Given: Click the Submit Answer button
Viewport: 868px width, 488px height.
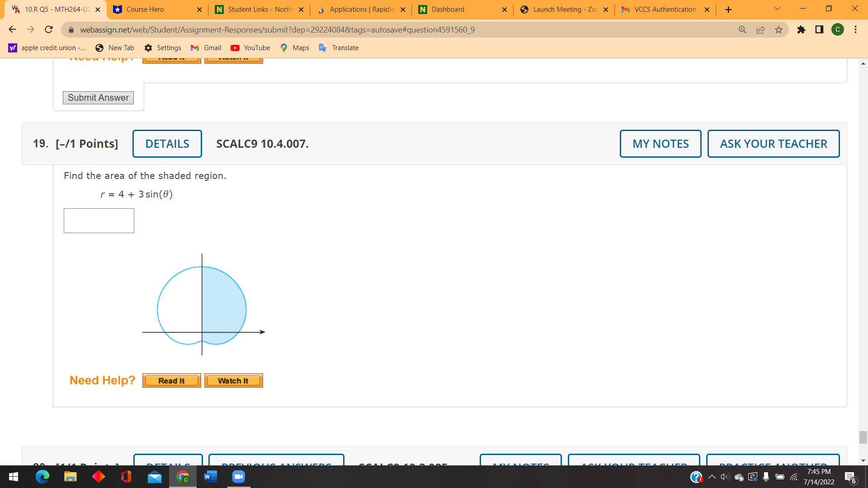Looking at the screenshot, I should 98,98.
